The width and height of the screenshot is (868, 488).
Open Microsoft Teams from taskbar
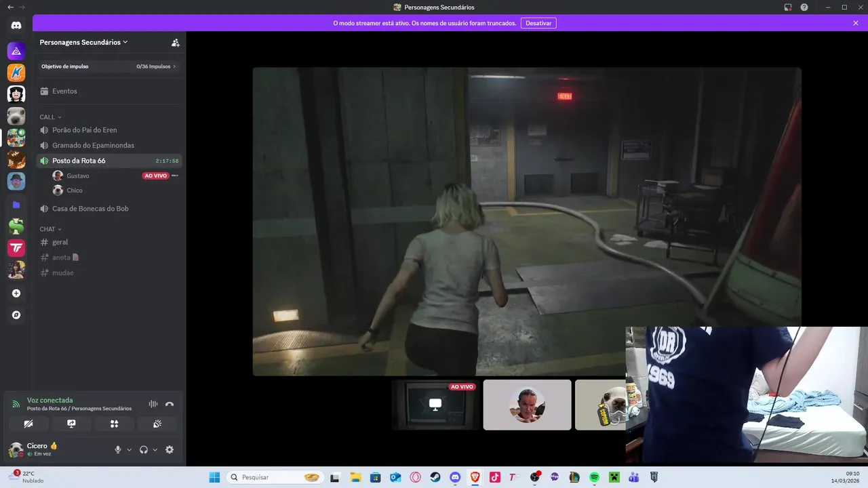pos(634,477)
